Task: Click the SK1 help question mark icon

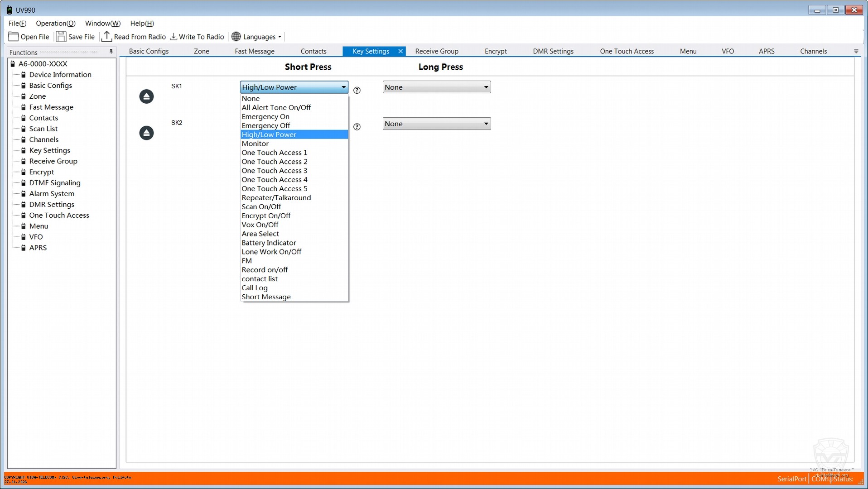Action: [357, 91]
